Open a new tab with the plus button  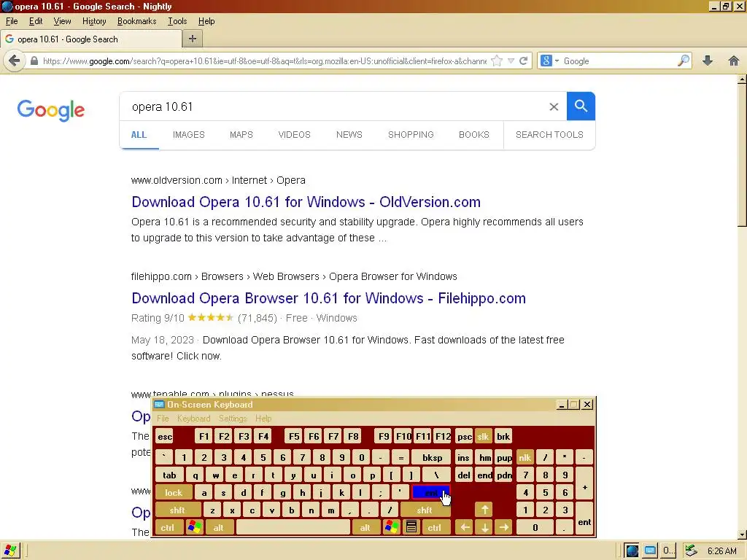[x=193, y=39]
